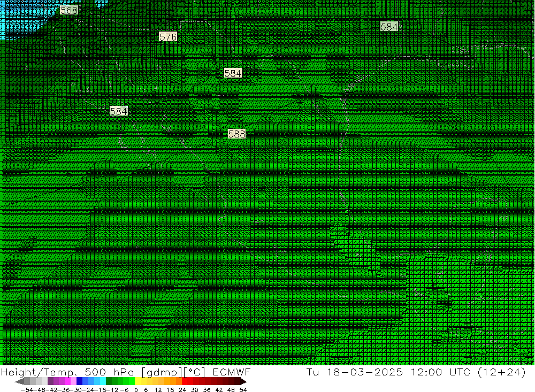Click the '[gdmp]' unit text

162,372
